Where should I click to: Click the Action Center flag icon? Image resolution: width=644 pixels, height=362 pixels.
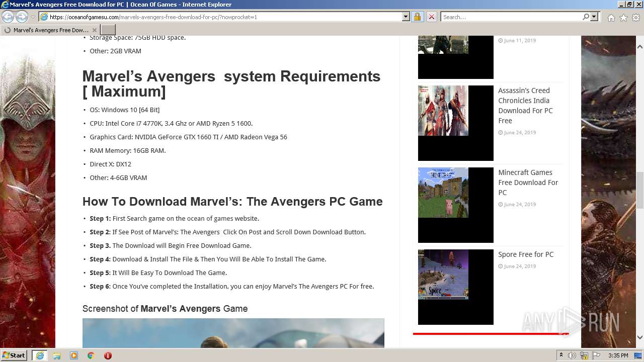click(x=596, y=355)
